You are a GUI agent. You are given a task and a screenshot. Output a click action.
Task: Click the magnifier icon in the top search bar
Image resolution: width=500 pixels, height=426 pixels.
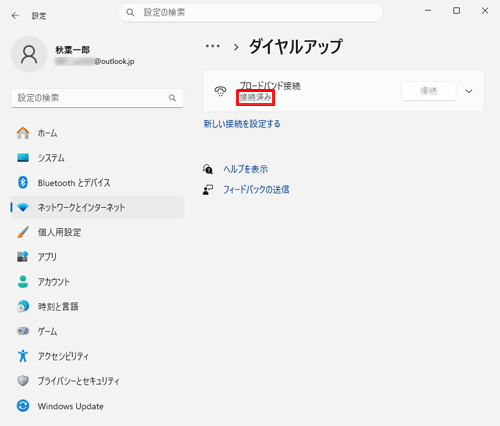click(130, 13)
